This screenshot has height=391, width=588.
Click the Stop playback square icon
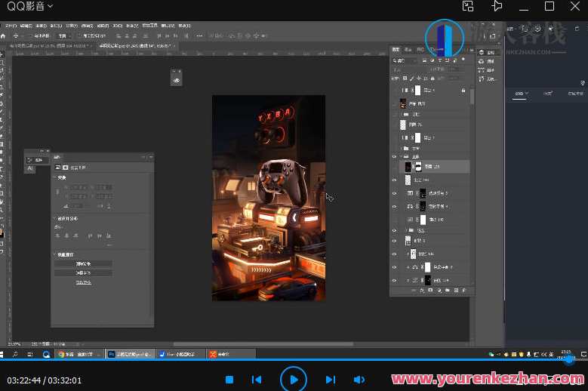(229, 380)
